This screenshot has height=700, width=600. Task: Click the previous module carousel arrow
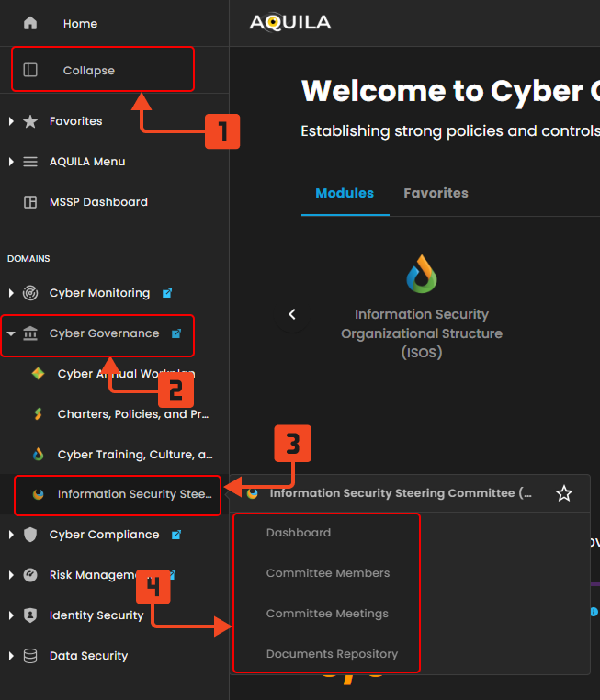292,314
